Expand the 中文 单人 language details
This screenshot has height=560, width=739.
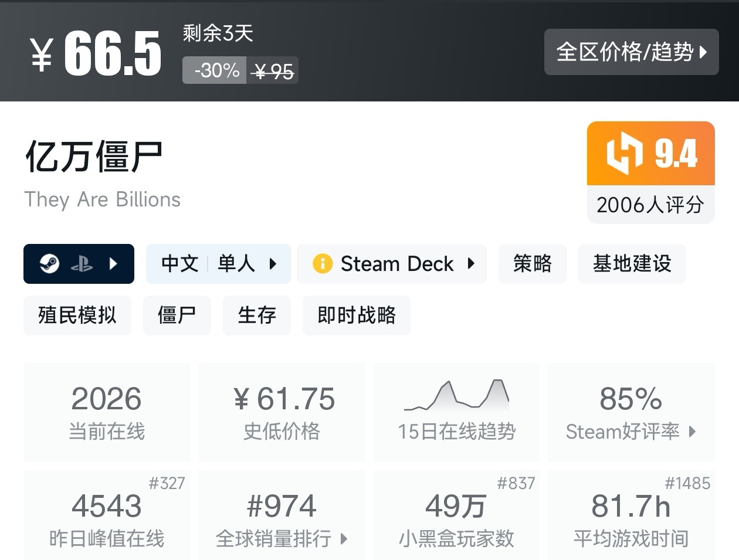(218, 264)
